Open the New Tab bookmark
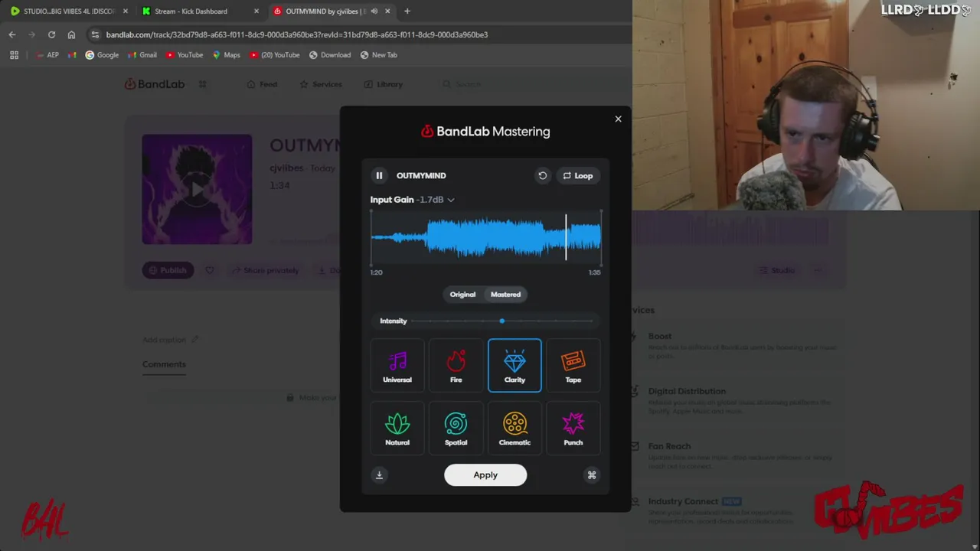 (378, 55)
